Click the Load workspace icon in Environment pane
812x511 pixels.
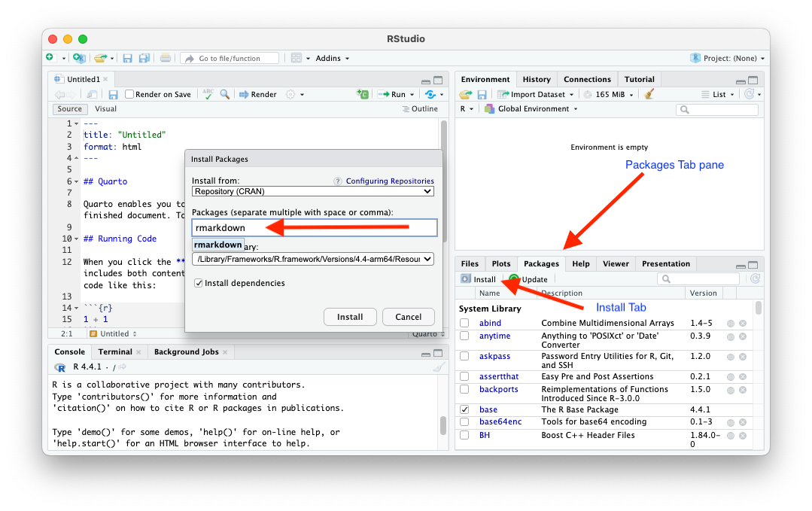coord(466,94)
